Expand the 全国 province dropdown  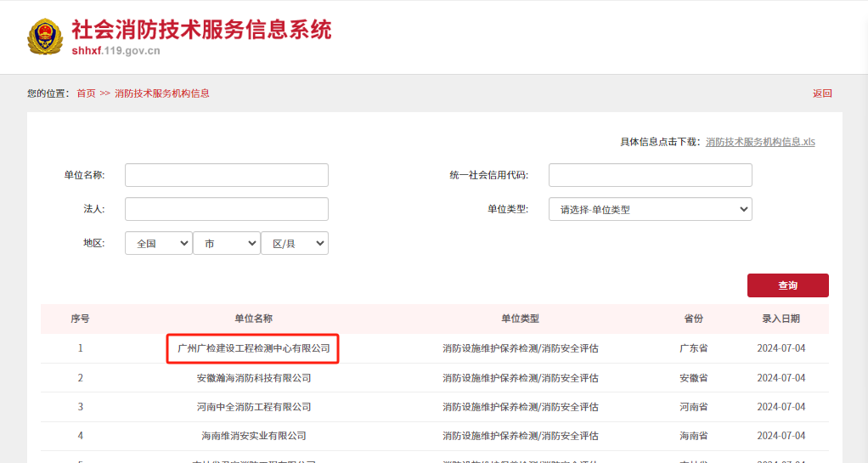point(159,243)
